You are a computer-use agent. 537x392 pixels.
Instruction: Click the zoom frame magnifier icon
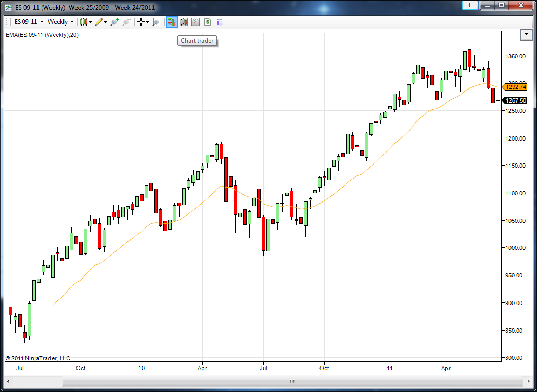point(156,22)
